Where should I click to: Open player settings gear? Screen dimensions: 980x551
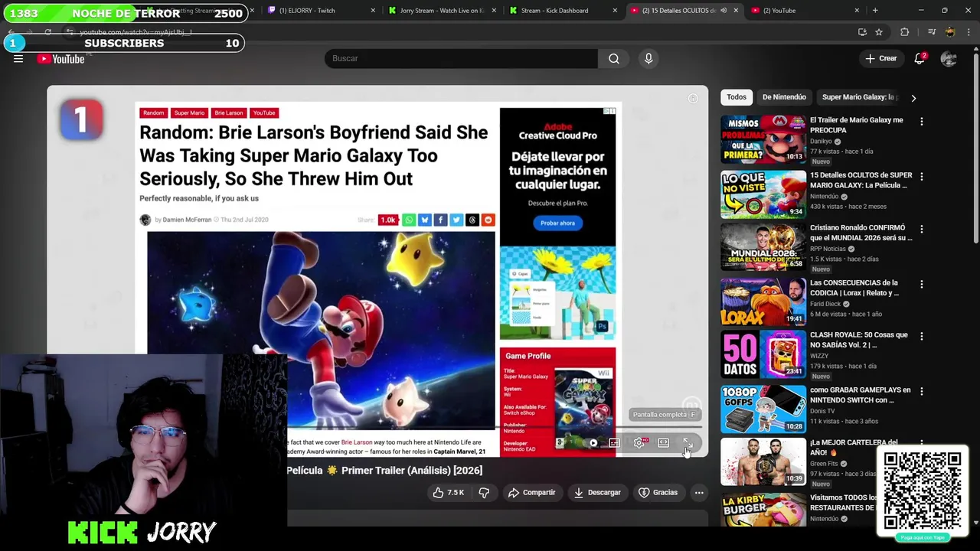click(x=639, y=443)
